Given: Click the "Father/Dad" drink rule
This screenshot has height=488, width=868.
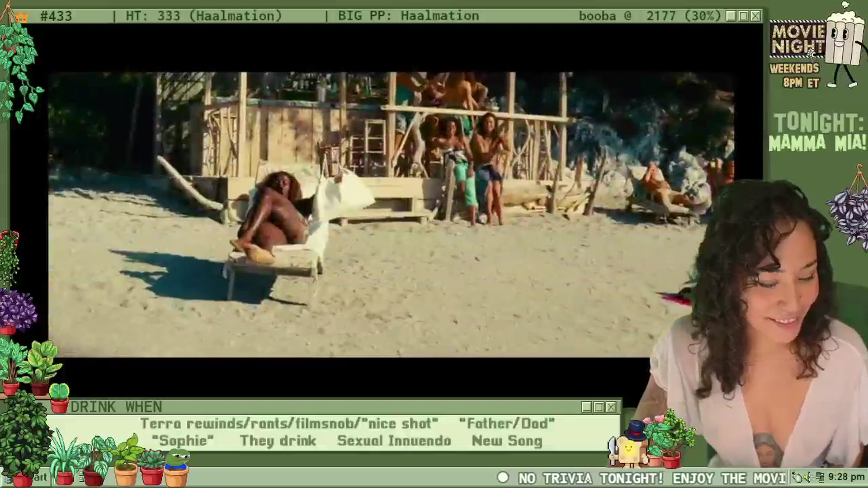Looking at the screenshot, I should tap(507, 423).
